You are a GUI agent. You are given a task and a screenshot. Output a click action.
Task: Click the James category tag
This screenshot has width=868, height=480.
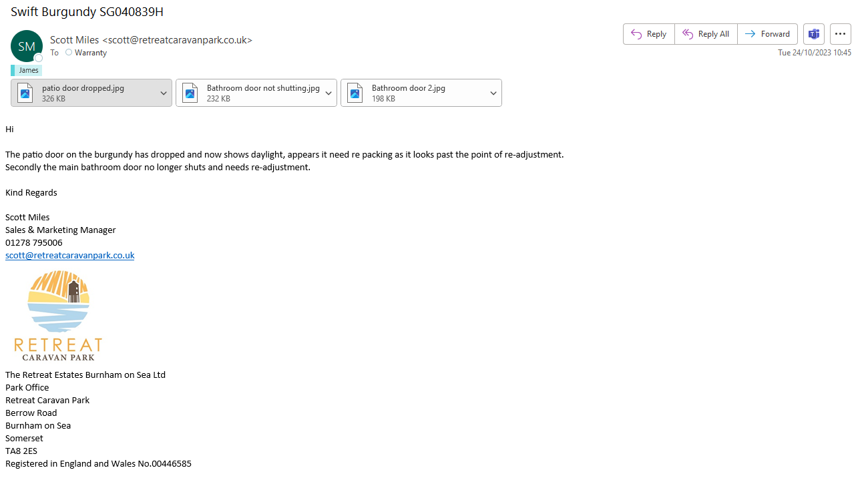(28, 70)
